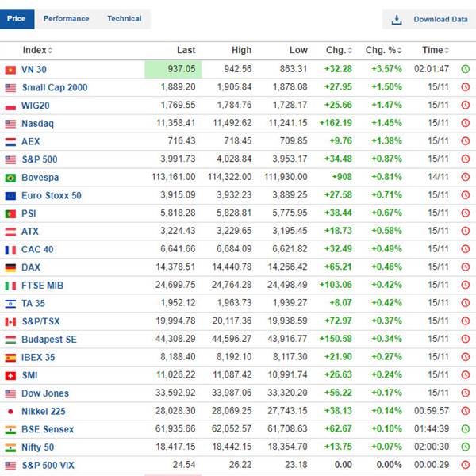This screenshot has width=476, height=476.
Task: Open the Dow Jones index link
Action: tap(45, 393)
